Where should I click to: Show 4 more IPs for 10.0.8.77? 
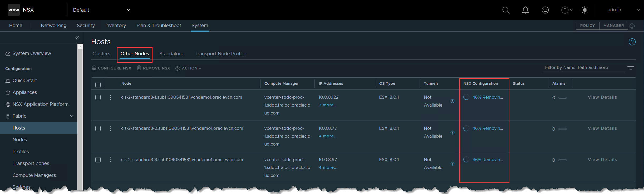coord(328,136)
